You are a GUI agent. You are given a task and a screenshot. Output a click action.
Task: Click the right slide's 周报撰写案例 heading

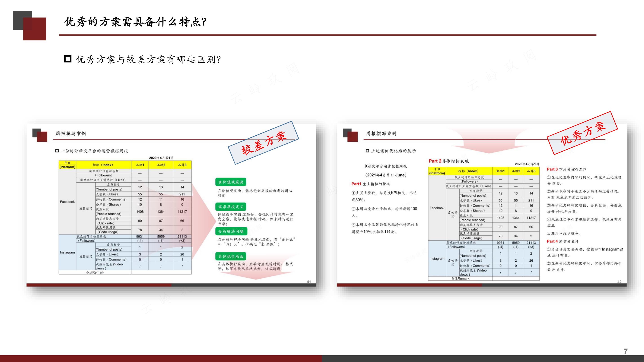[381, 133]
